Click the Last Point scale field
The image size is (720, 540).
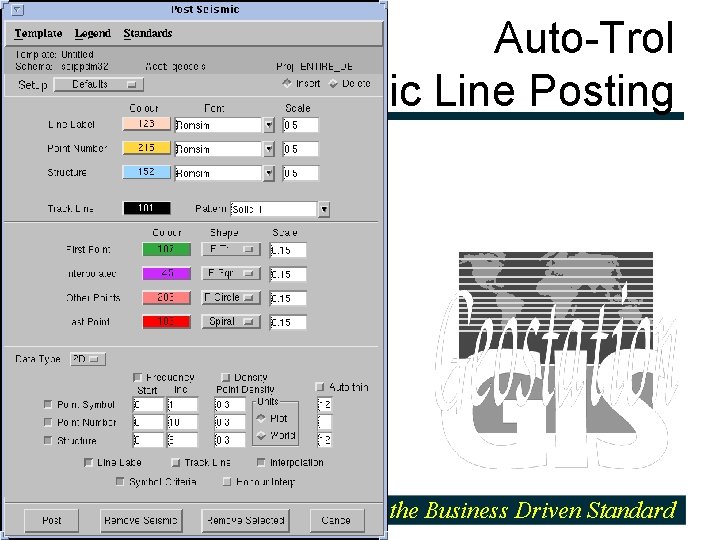(288, 322)
